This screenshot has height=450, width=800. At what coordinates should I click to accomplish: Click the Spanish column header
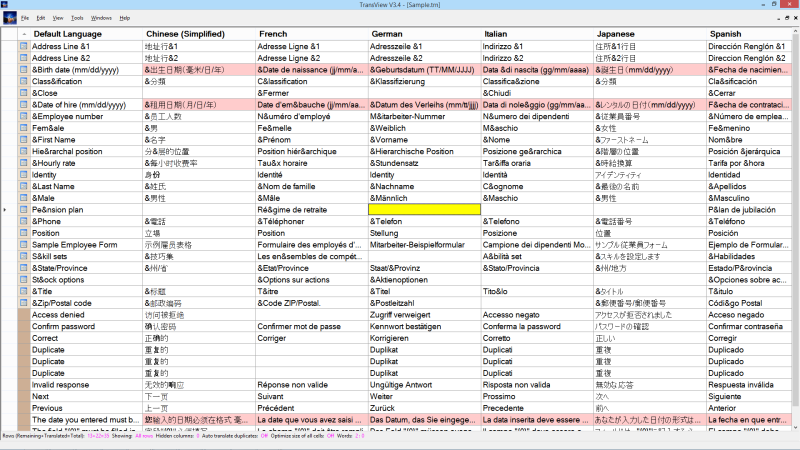[749, 34]
